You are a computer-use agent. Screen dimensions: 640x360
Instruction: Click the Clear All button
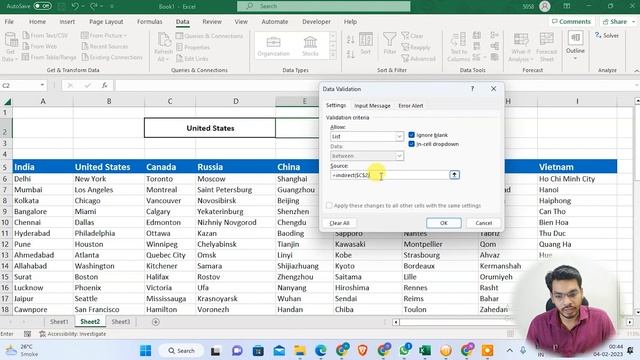[340, 223]
